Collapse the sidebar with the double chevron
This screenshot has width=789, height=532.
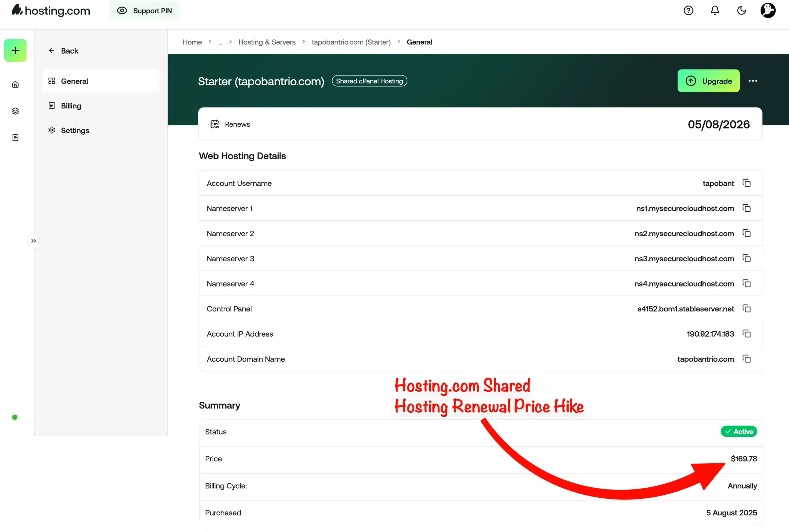(x=34, y=241)
